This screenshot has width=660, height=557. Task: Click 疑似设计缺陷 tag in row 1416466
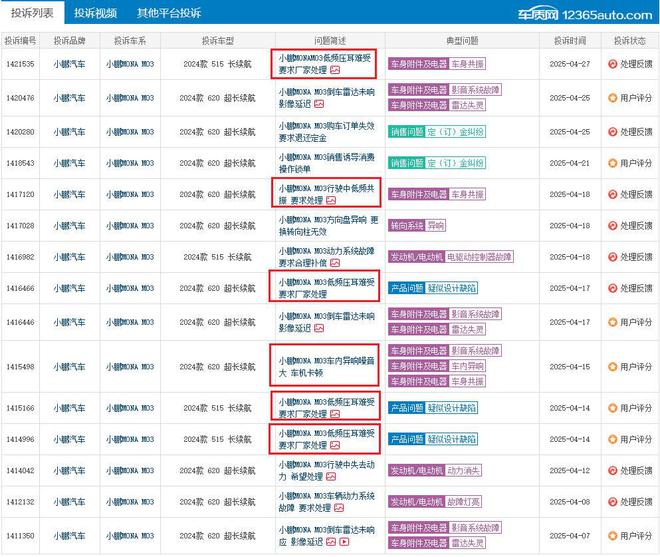tap(452, 288)
